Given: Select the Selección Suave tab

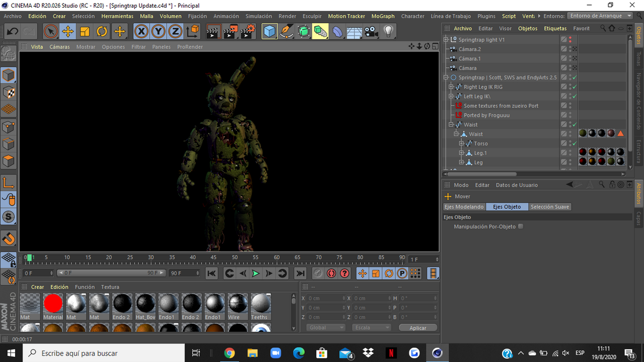Looking at the screenshot, I should coord(550,207).
